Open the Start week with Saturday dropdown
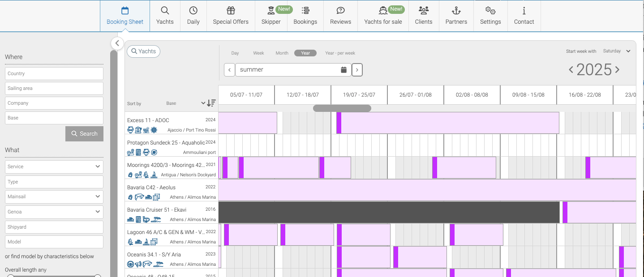The width and height of the screenshot is (644, 277). click(617, 51)
